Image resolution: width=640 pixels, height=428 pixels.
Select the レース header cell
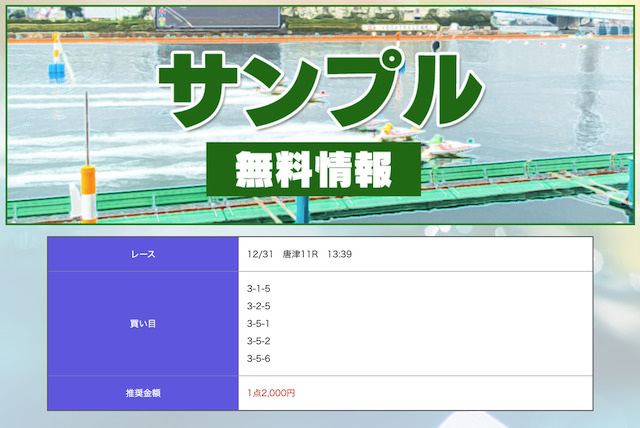click(143, 254)
